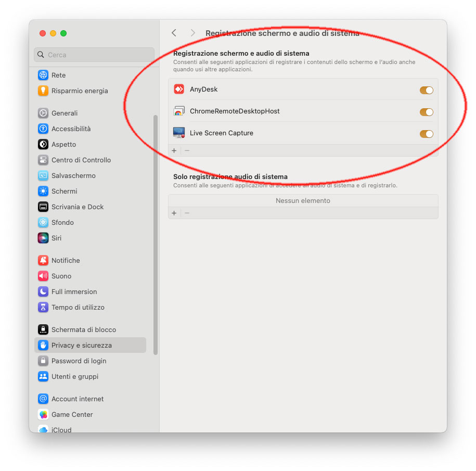Click the Schermi sun icon

coord(43,192)
